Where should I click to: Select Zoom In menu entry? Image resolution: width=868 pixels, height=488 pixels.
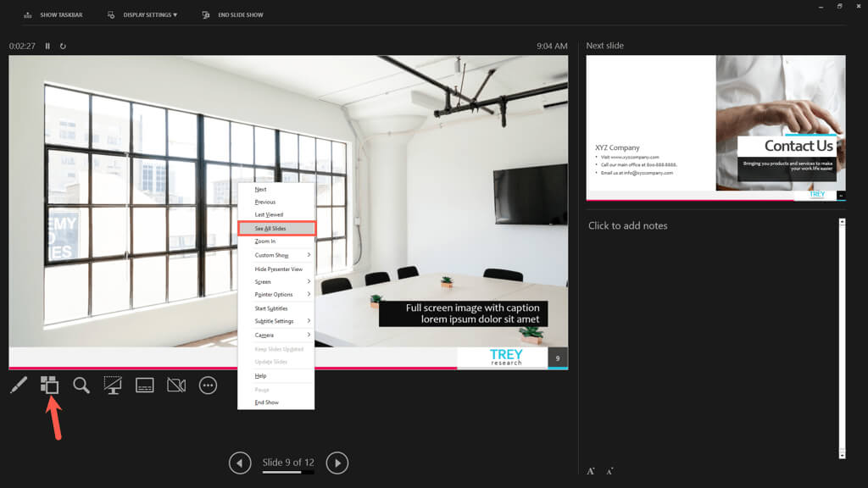point(276,241)
